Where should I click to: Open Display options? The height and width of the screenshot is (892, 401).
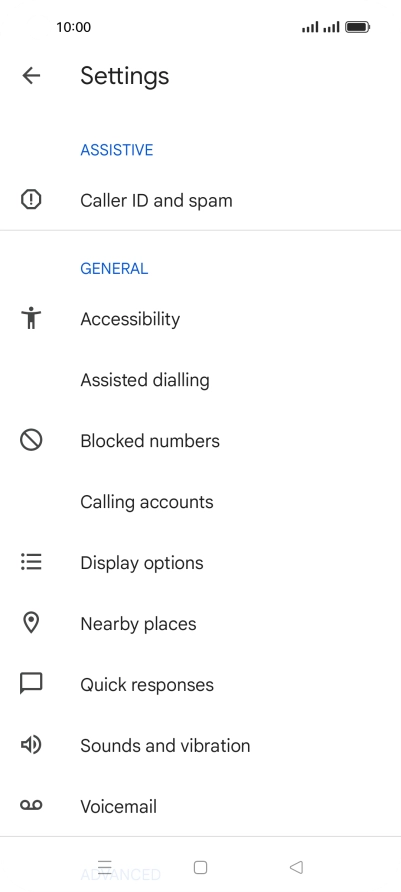(200, 562)
